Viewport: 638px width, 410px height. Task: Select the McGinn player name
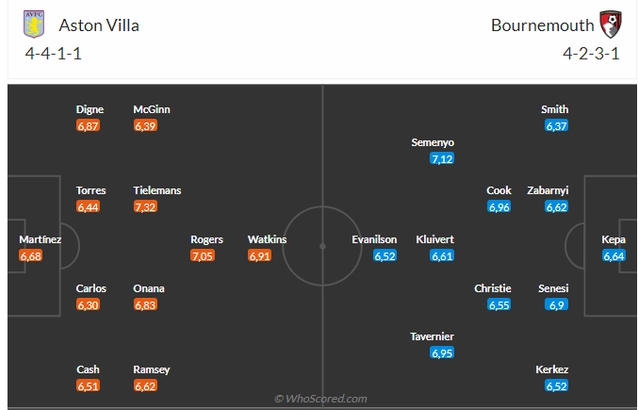[x=151, y=109]
